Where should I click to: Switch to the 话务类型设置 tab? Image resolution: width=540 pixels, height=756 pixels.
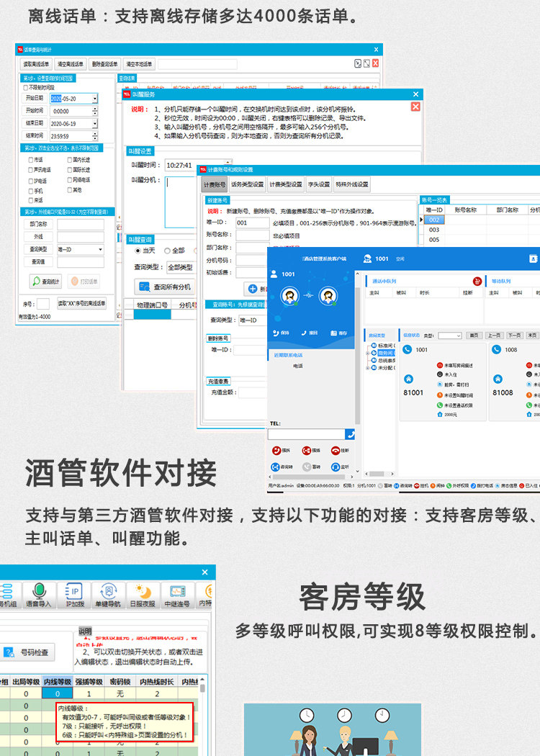247,184
